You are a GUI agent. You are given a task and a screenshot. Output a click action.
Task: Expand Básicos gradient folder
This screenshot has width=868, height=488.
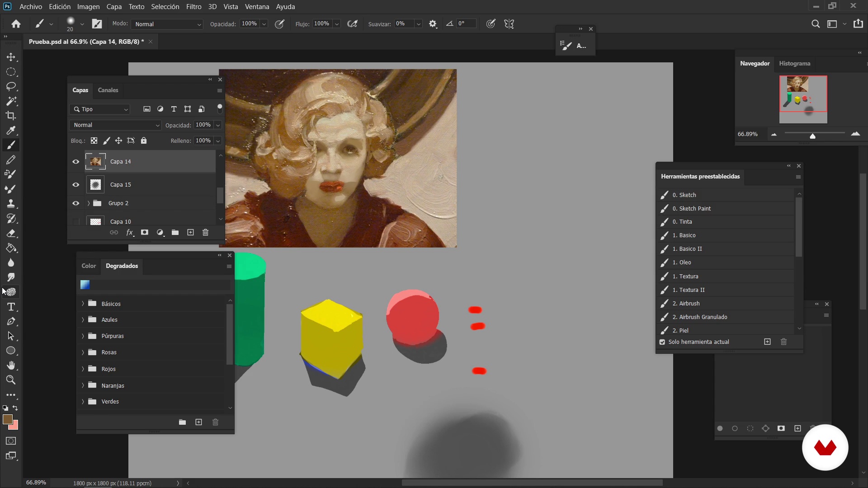point(83,304)
